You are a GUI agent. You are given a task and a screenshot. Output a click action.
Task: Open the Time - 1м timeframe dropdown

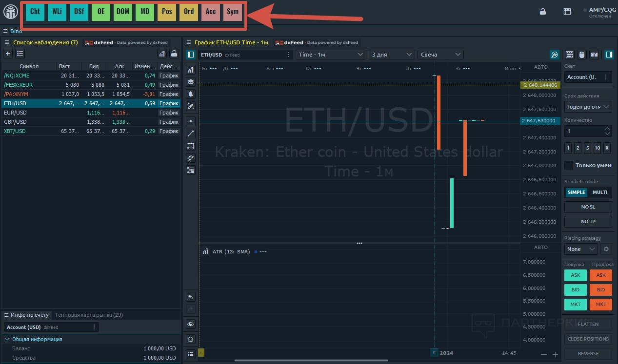(x=331, y=55)
